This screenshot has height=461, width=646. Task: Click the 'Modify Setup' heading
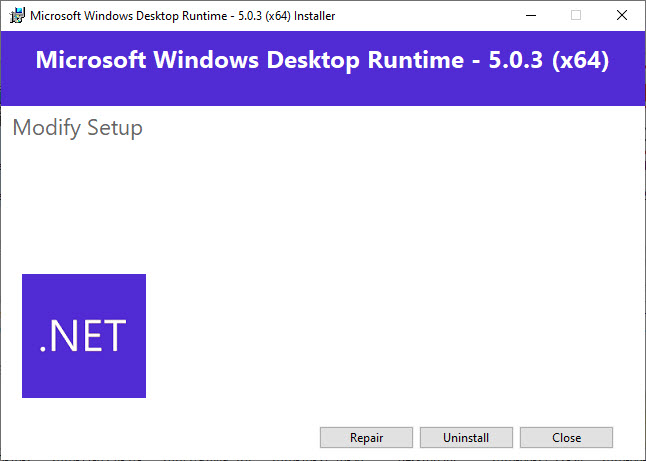[x=78, y=127]
